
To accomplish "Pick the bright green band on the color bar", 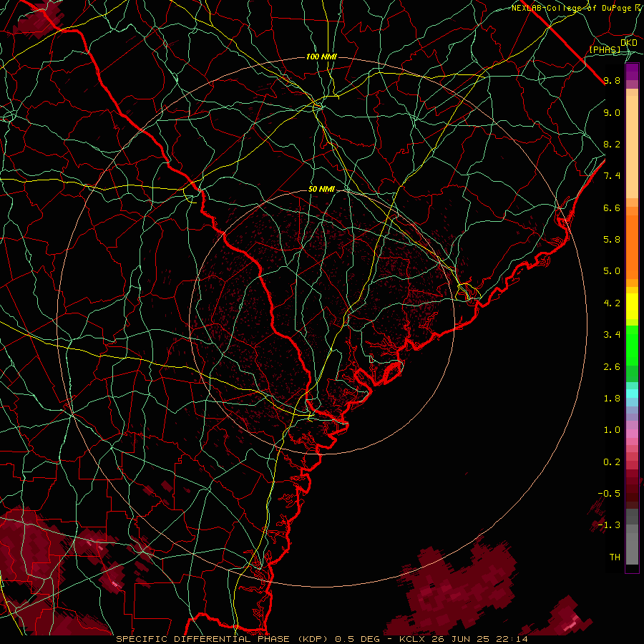I will click(x=632, y=345).
